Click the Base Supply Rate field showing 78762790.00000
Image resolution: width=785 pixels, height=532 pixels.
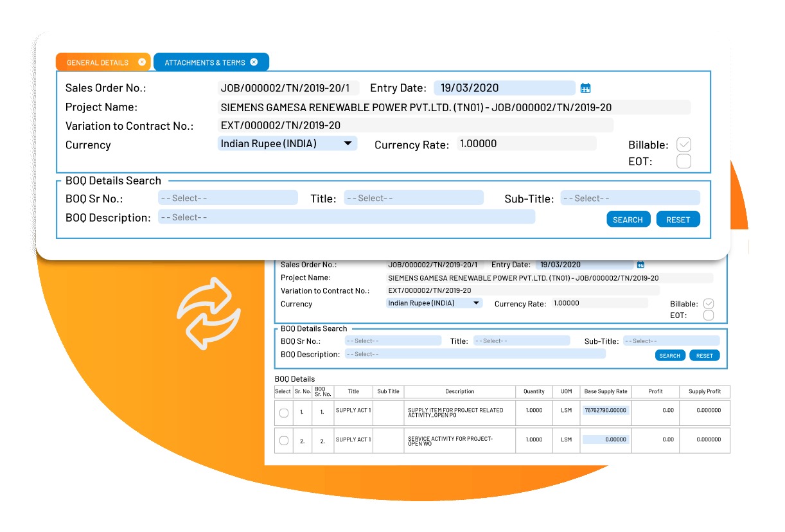[x=605, y=409]
